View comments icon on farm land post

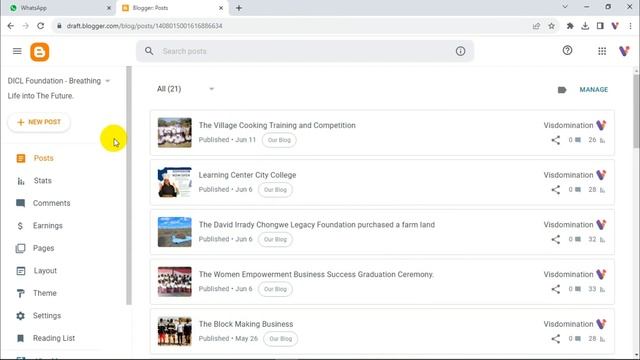pos(578,240)
